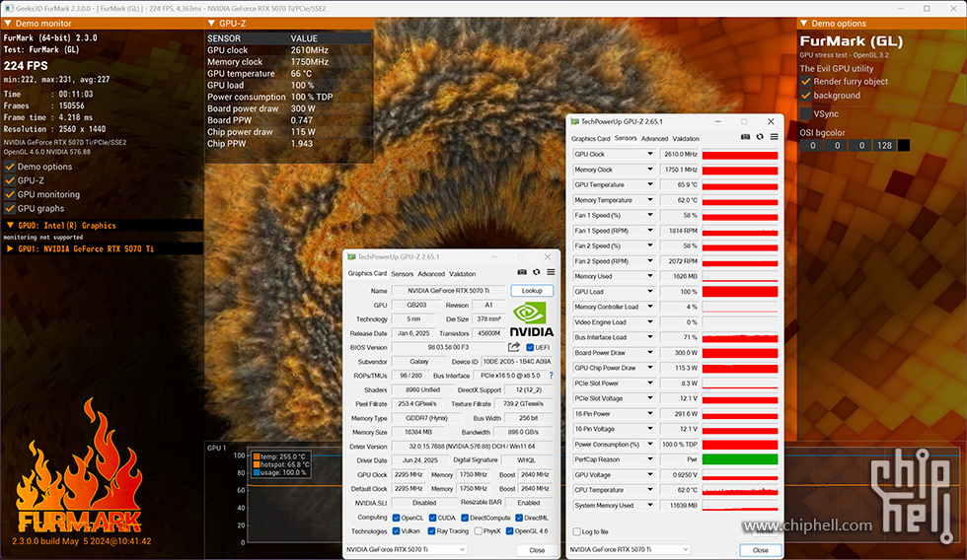
Task: Open the hamburger menu in GPU-Z Sensors window
Action: (x=775, y=137)
